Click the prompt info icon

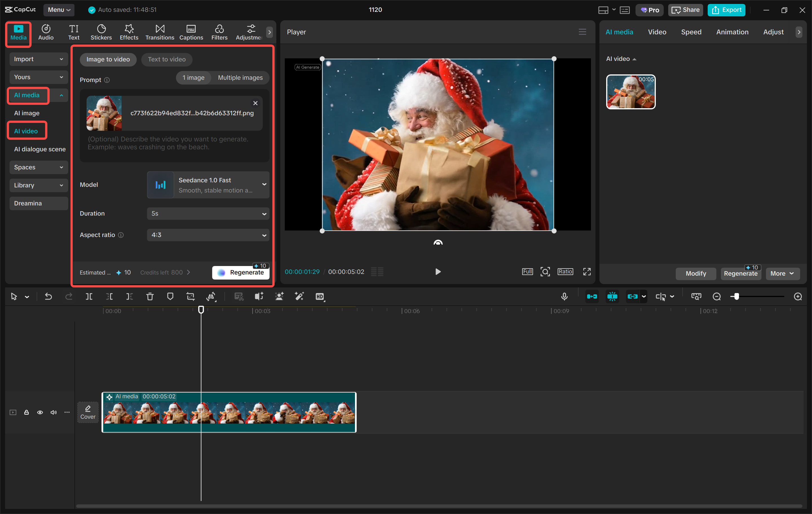pos(107,80)
